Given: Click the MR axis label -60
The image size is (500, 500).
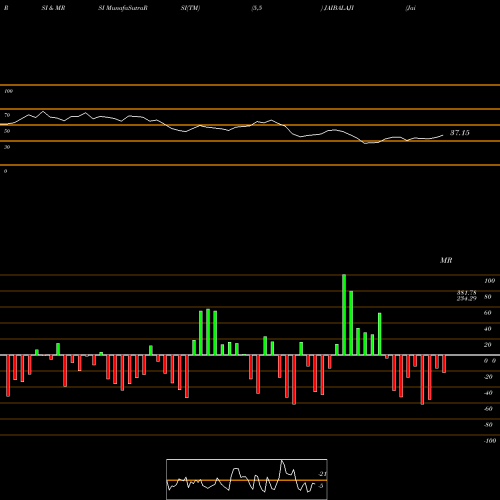Looking at the screenshot, I should (488, 409).
